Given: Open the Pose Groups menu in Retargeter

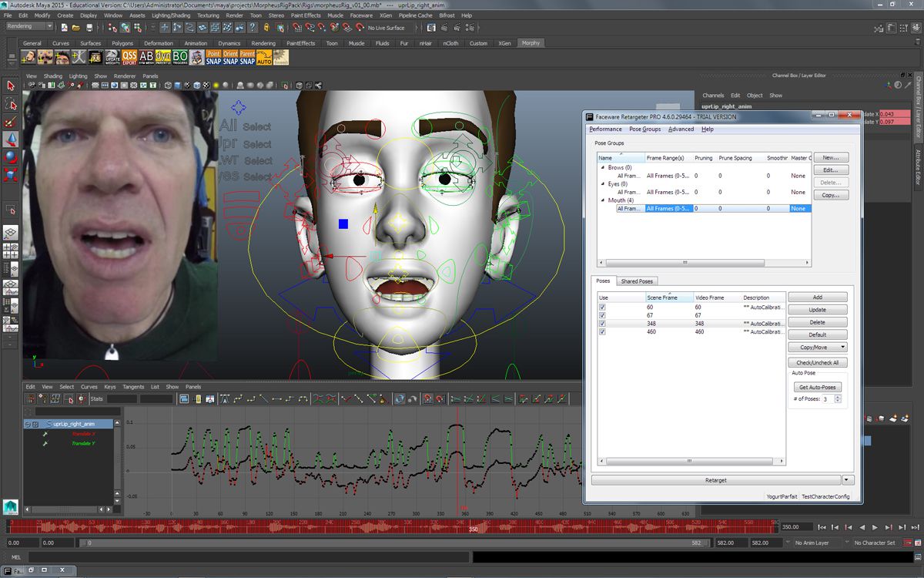Looking at the screenshot, I should pyautogui.click(x=645, y=129).
